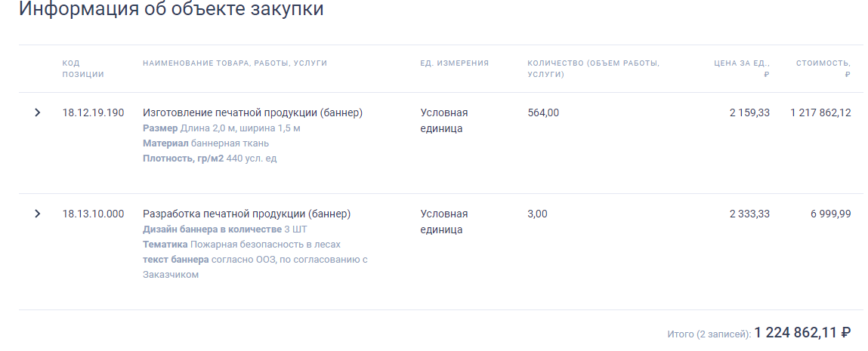Click the 'Ед. измерения' column header
This screenshot has height=351, width=868.
(455, 63)
